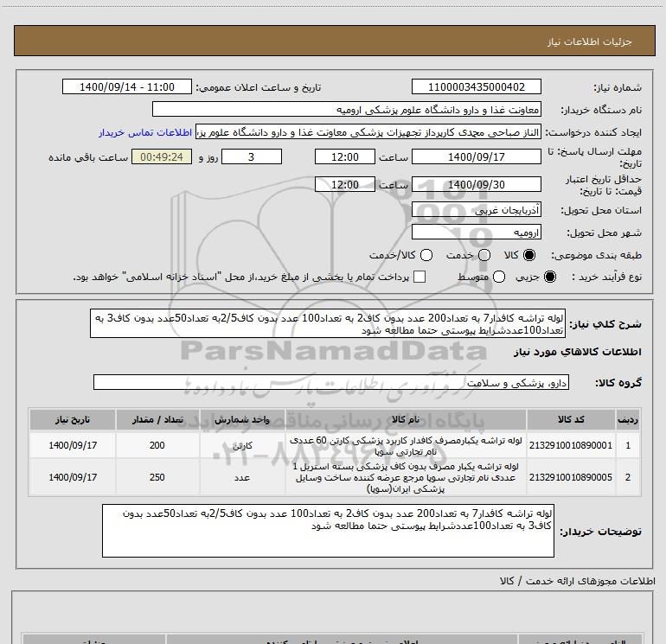This screenshot has height=644, width=666.
Task: Click the شماره نیاز number field
Action: 477,87
